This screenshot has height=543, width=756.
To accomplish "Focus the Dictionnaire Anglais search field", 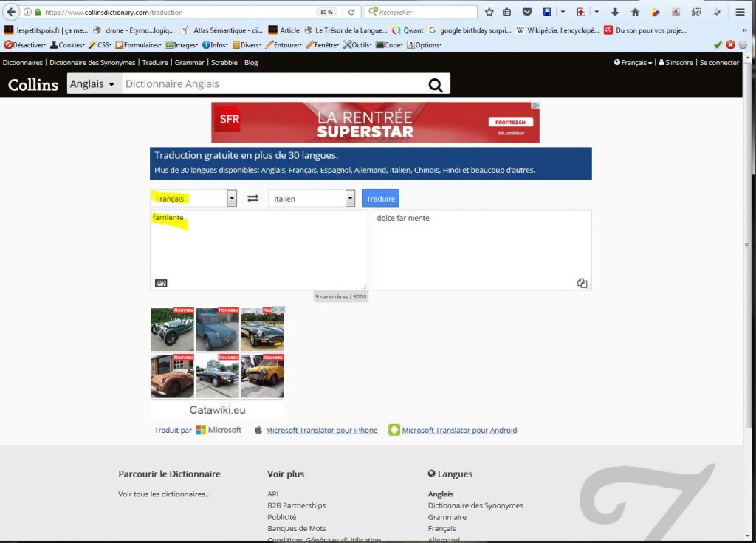I will [x=273, y=84].
